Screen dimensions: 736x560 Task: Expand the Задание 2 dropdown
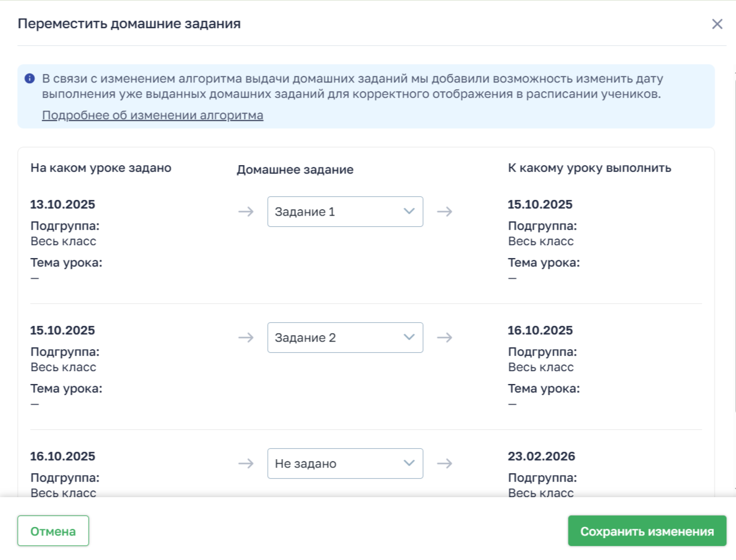(x=345, y=337)
